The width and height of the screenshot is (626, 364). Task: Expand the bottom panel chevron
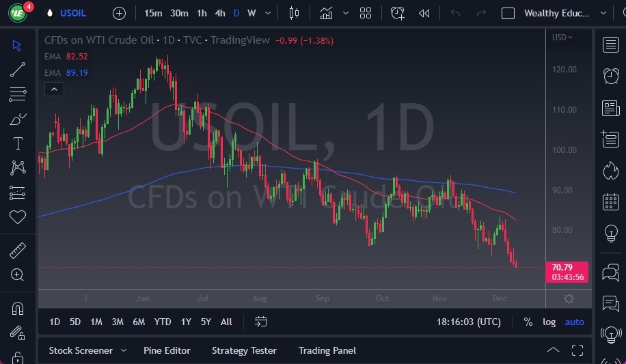(553, 350)
